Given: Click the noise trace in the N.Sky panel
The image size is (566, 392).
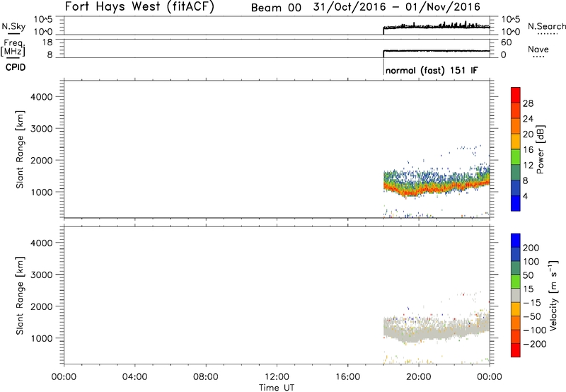Looking at the screenshot, I should click(436, 27).
